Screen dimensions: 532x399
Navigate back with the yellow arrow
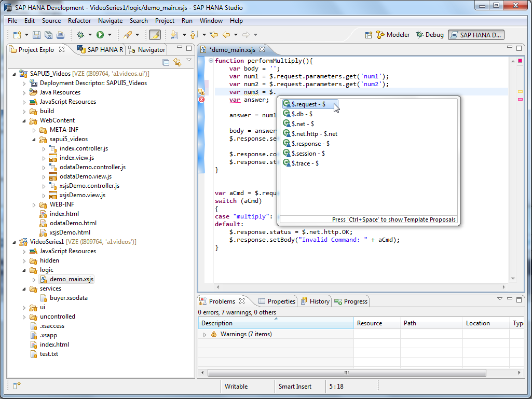[x=226, y=35]
